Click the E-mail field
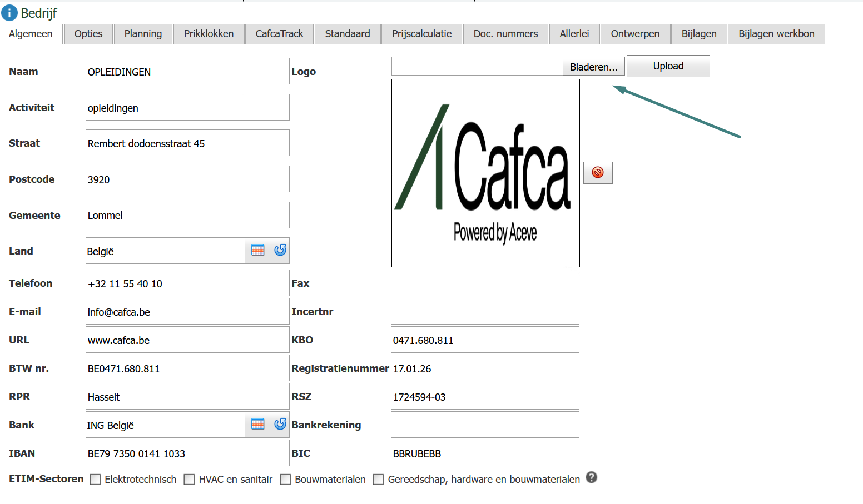Image resolution: width=863 pixels, height=504 pixels. click(187, 311)
